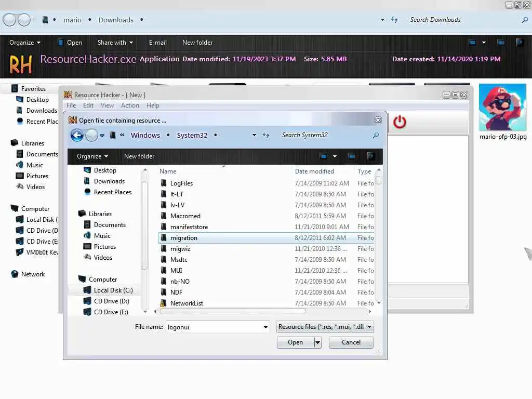Expand Downloads address bar history dropdown

382,20
